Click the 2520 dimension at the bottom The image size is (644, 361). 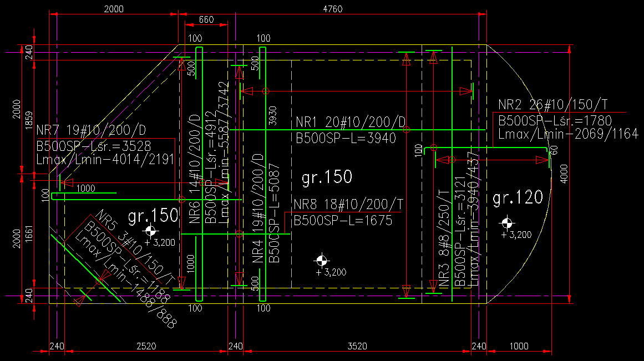pyautogui.click(x=146, y=346)
